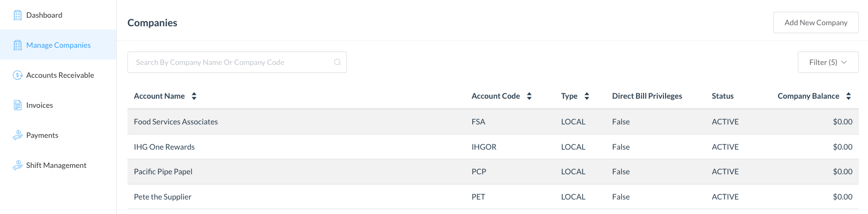The width and height of the screenshot is (868, 214).
Task: Select Pete the Supplier row
Action: [x=493, y=197]
